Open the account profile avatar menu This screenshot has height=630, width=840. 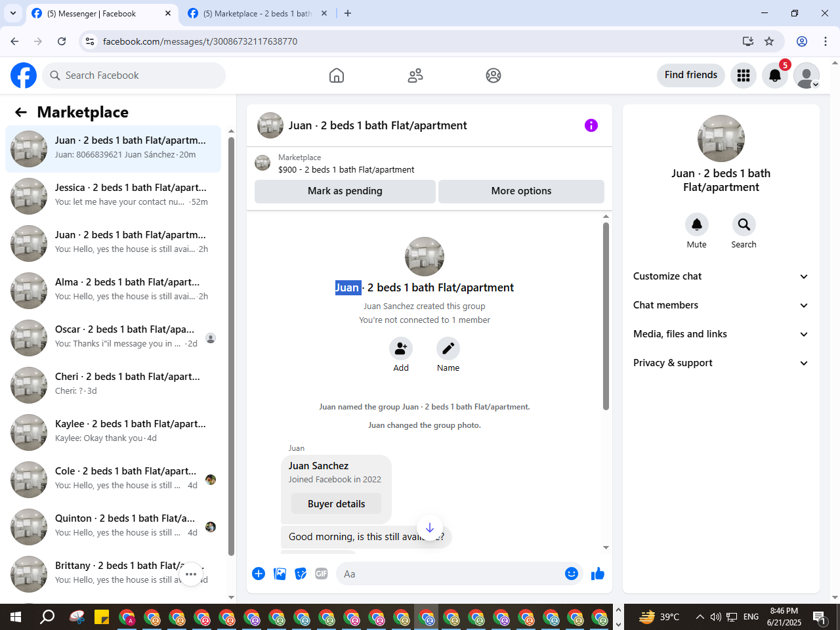(x=807, y=75)
